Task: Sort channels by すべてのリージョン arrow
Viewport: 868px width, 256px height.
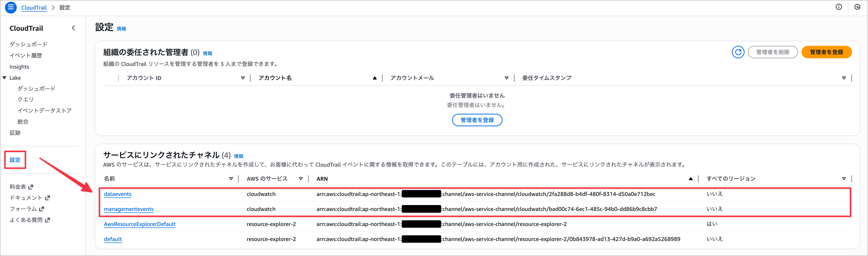Action: (x=844, y=179)
